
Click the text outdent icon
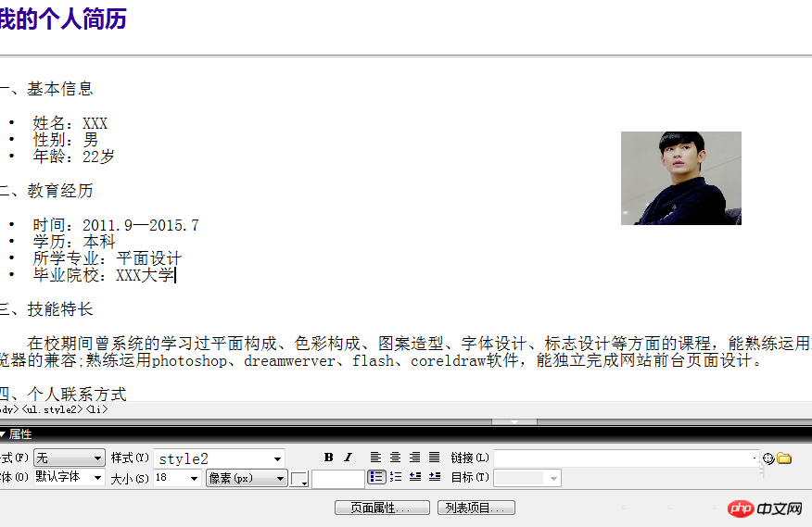click(x=415, y=478)
